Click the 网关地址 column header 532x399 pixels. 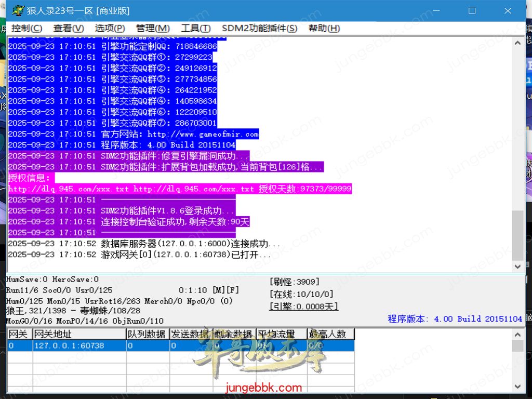click(79, 334)
